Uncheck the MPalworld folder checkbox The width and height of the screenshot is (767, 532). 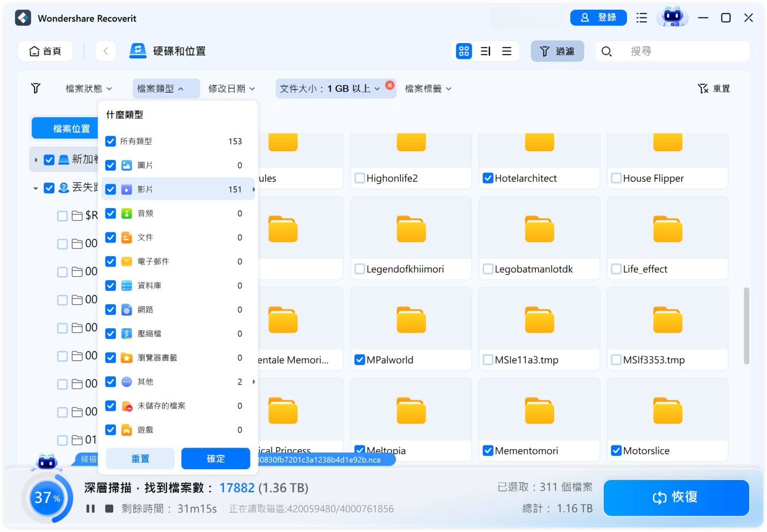(360, 360)
